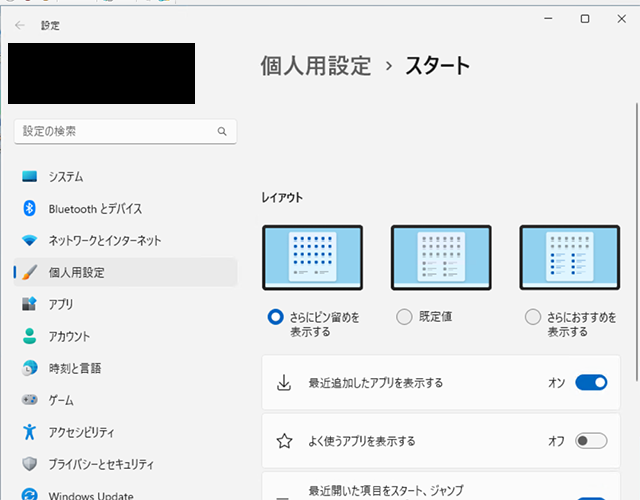Open アカウント via its person icon
The image size is (640, 500).
tap(30, 336)
